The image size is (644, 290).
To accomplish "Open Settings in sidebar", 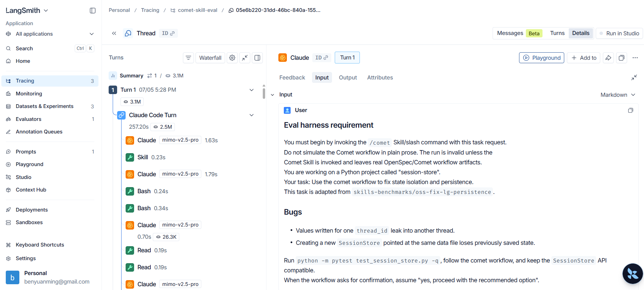I will [50, 258].
